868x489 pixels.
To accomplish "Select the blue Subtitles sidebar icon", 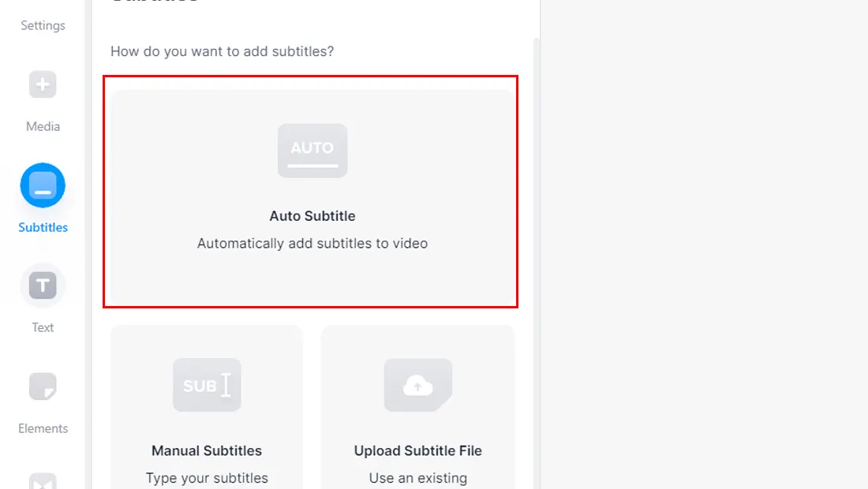I will pos(43,185).
